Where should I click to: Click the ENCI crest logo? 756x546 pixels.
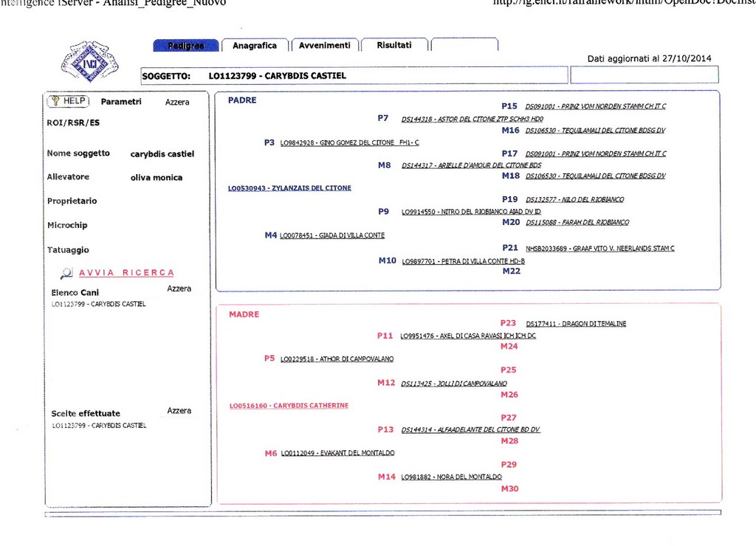(89, 62)
